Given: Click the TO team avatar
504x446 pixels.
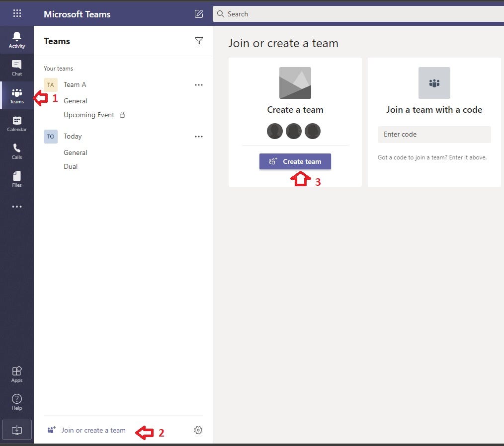Looking at the screenshot, I should pos(51,137).
